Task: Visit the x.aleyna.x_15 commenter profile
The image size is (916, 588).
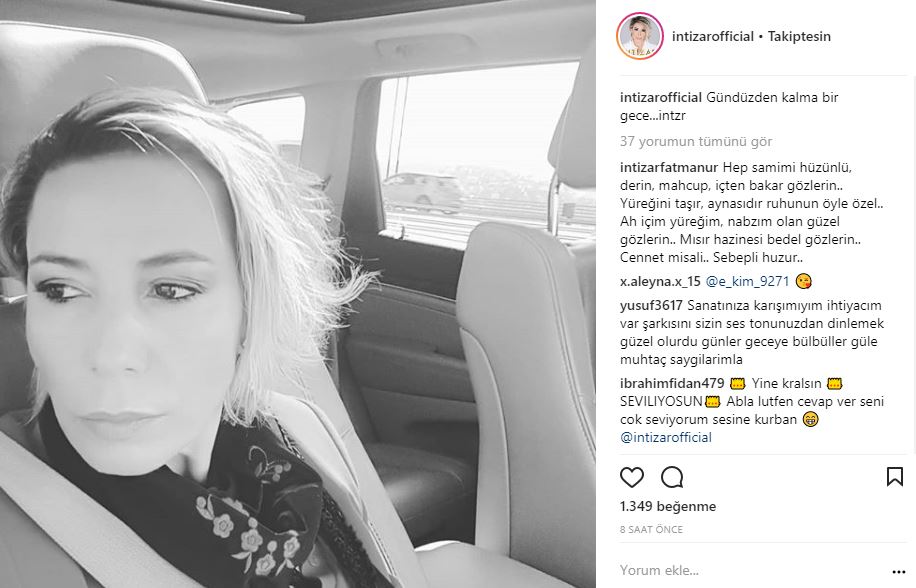Action: click(660, 281)
